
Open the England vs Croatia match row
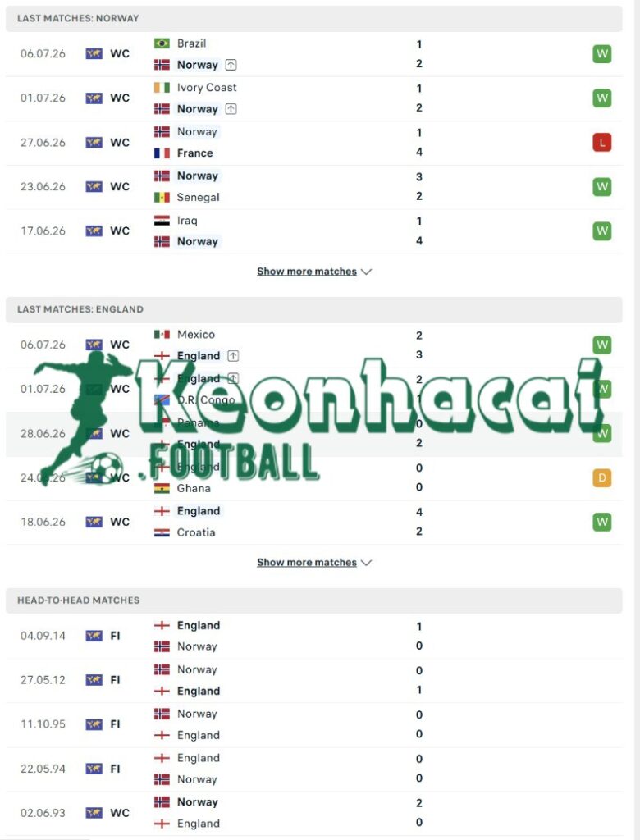click(314, 523)
